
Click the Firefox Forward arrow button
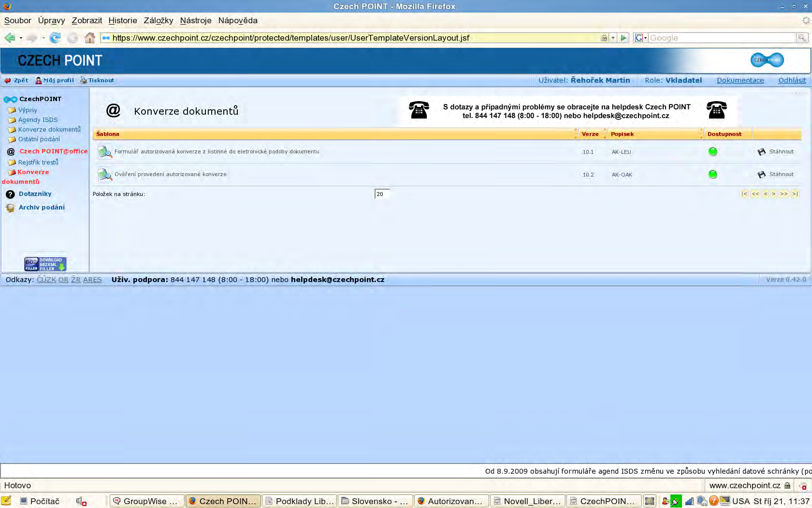point(32,38)
